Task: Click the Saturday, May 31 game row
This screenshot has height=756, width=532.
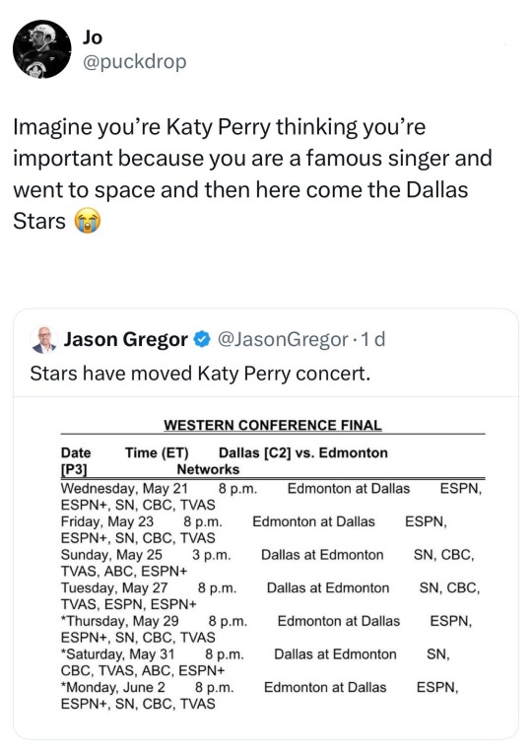Action: point(255,662)
